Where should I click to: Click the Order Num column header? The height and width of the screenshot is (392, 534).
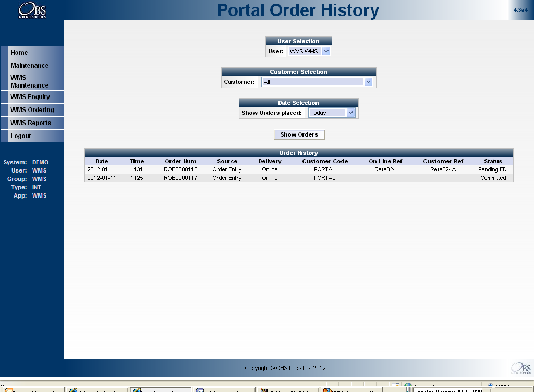click(180, 161)
